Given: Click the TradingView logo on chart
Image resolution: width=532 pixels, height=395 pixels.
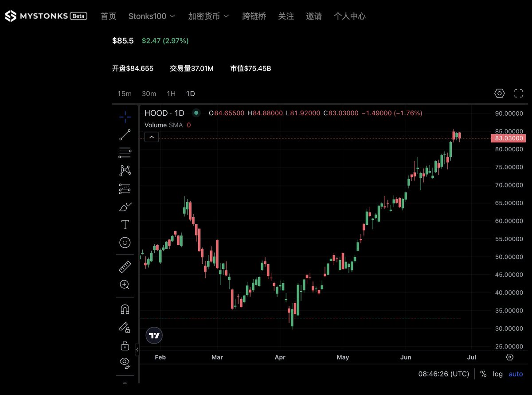Looking at the screenshot, I should click(154, 336).
